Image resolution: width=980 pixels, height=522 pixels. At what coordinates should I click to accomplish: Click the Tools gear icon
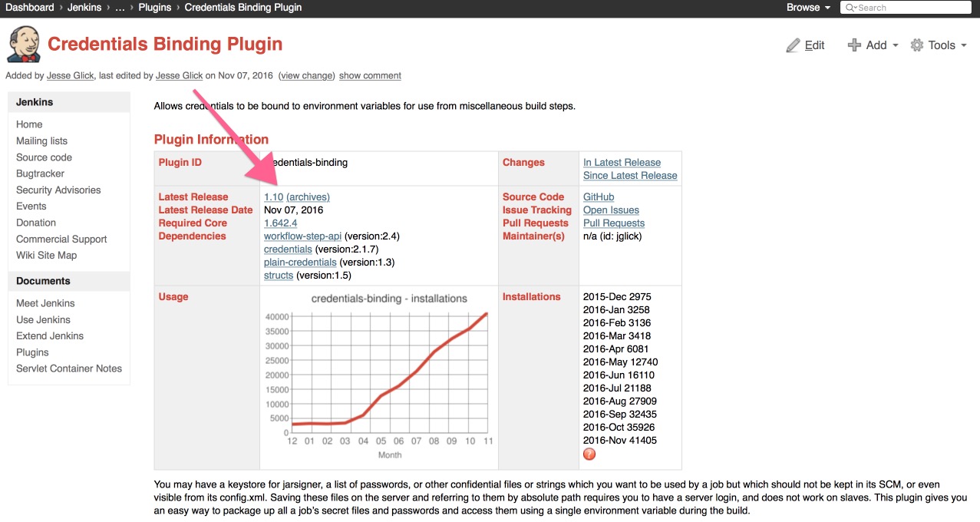click(x=917, y=45)
